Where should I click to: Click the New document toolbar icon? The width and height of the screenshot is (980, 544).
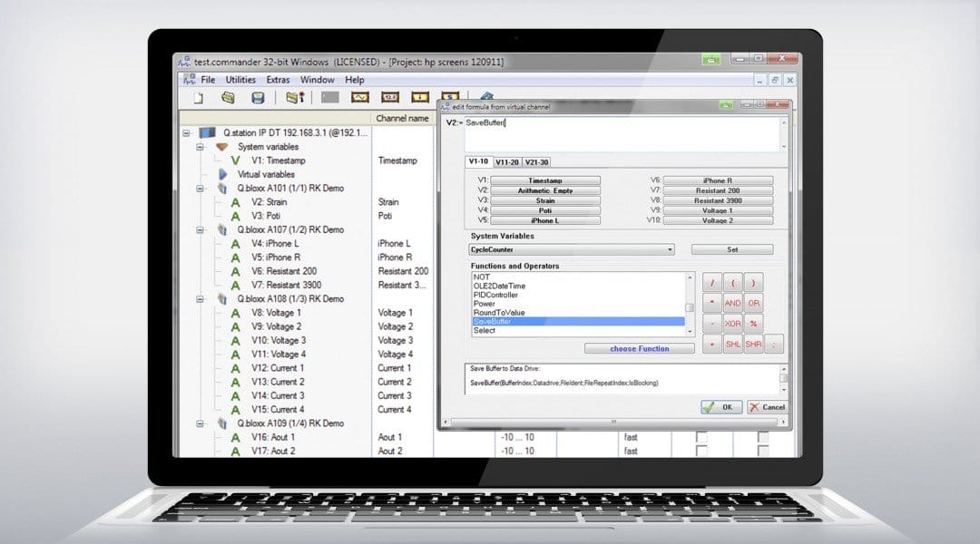tap(198, 97)
